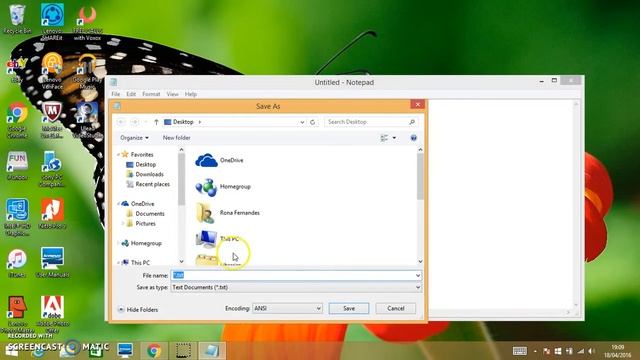Open the Organize dropdown menu
Image resolution: width=640 pixels, height=360 pixels.
coord(134,138)
